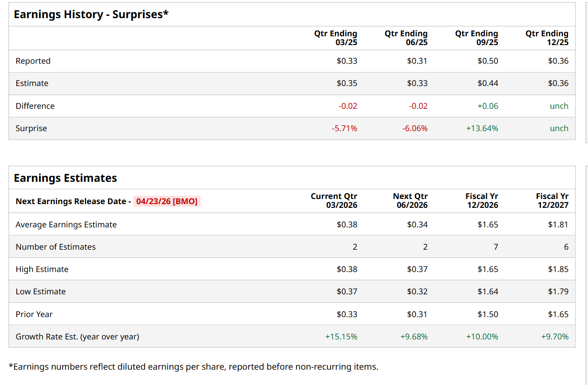The width and height of the screenshot is (588, 385).
Task: Click the diluted earnings footnote text
Action: pyautogui.click(x=193, y=367)
